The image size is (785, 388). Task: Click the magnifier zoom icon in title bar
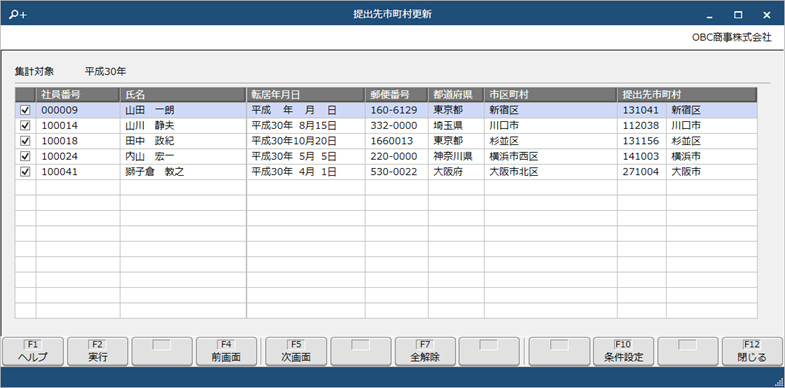(x=18, y=15)
